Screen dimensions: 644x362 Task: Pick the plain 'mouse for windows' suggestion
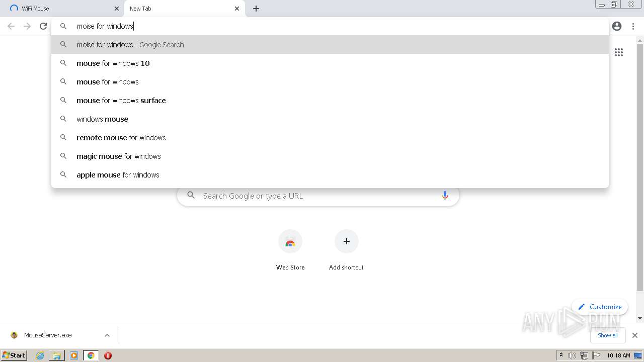click(330, 81)
